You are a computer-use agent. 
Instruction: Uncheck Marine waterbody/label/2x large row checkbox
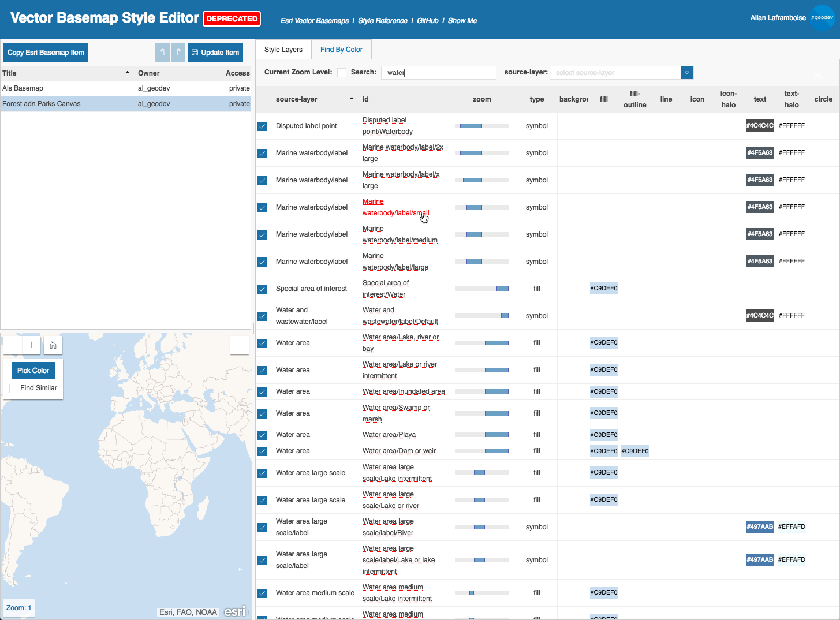pyautogui.click(x=262, y=153)
